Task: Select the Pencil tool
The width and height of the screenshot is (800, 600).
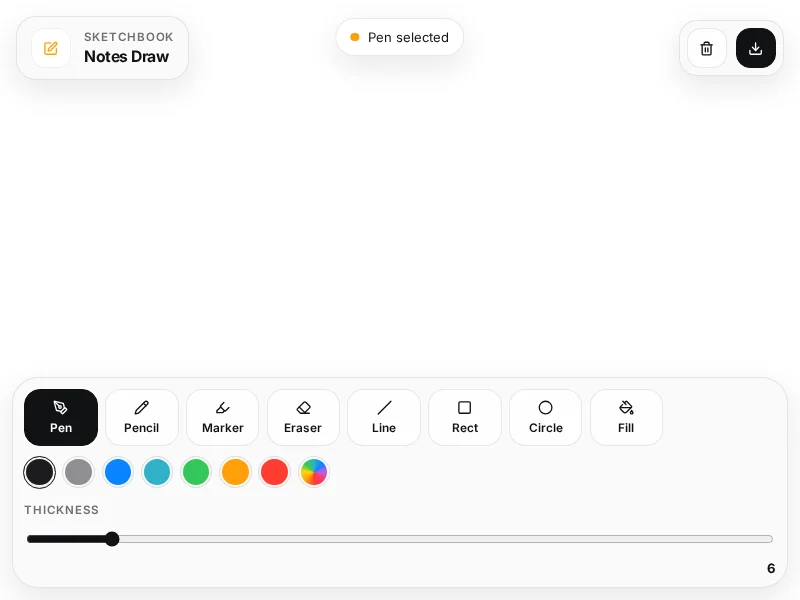Action: (x=142, y=417)
